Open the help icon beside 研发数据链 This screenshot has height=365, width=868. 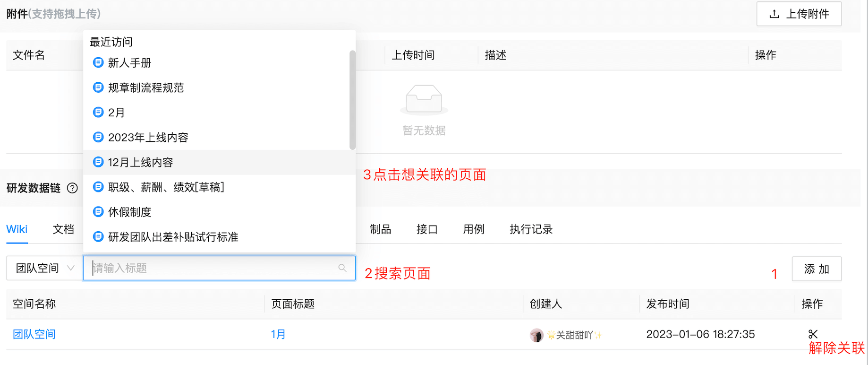73,188
